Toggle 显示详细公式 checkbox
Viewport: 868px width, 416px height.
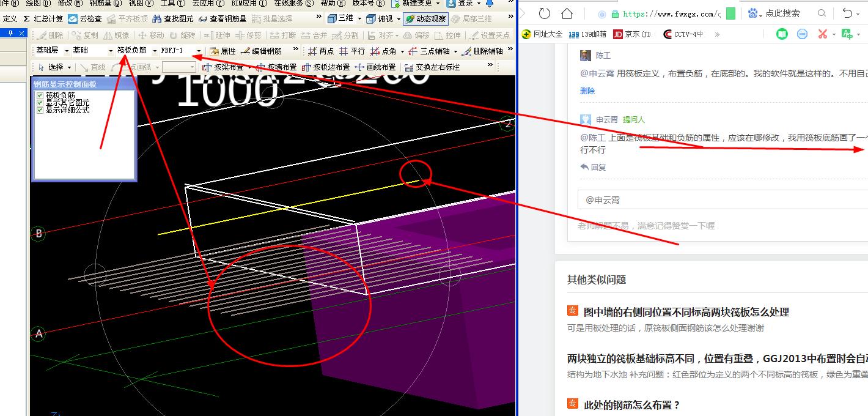point(40,110)
